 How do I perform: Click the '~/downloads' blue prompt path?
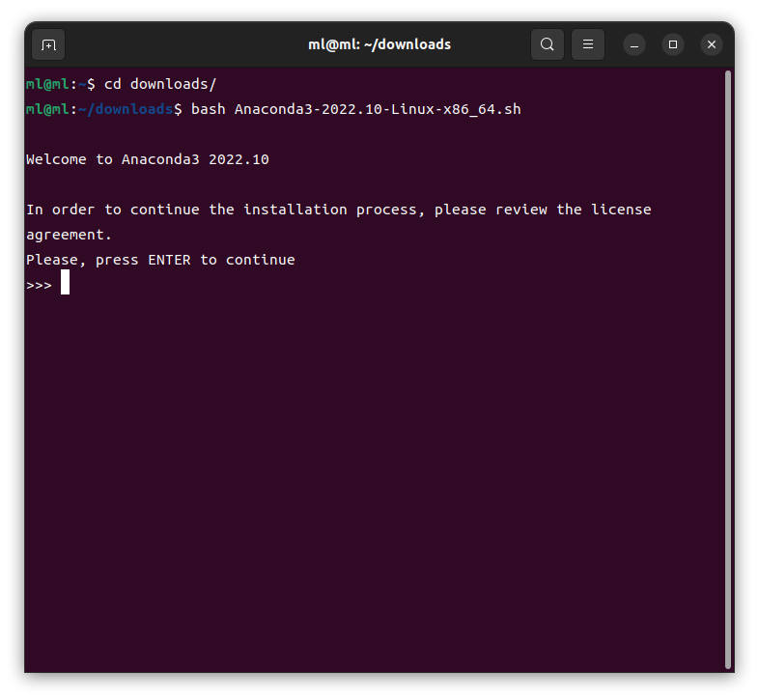[x=126, y=109]
